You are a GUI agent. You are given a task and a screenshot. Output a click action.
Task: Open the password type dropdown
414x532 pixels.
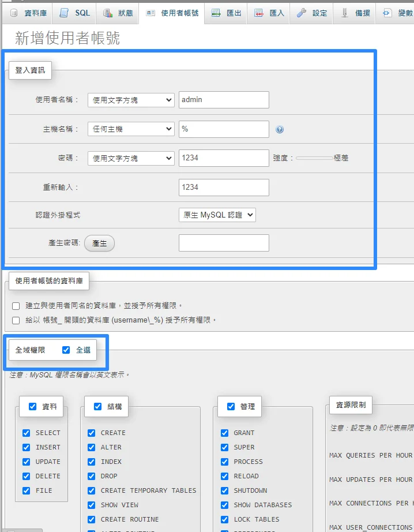(x=131, y=159)
